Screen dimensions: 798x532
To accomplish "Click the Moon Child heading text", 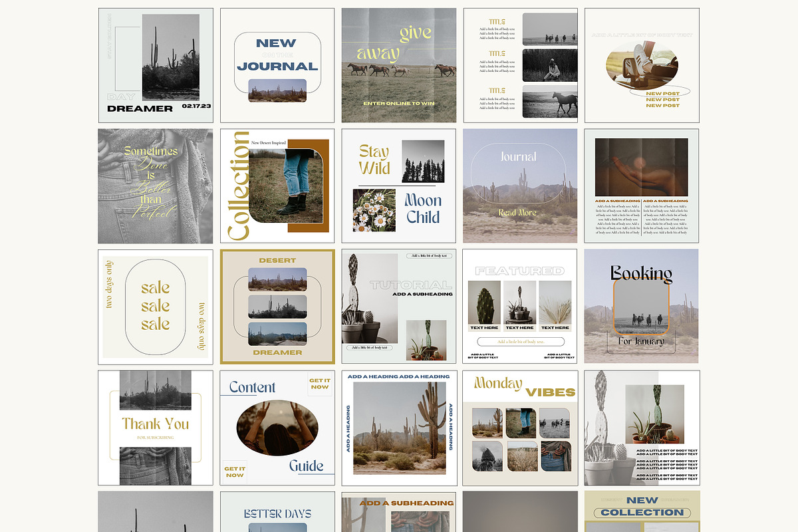I will tap(424, 209).
